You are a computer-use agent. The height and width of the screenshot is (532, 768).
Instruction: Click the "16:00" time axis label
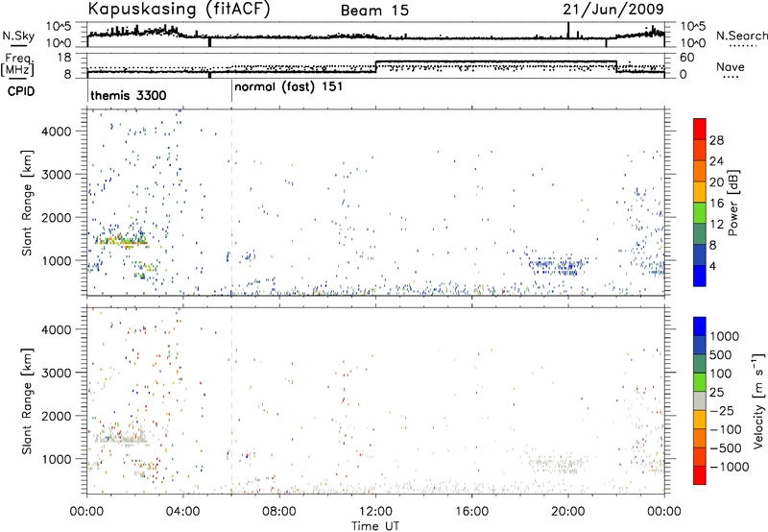471,512
